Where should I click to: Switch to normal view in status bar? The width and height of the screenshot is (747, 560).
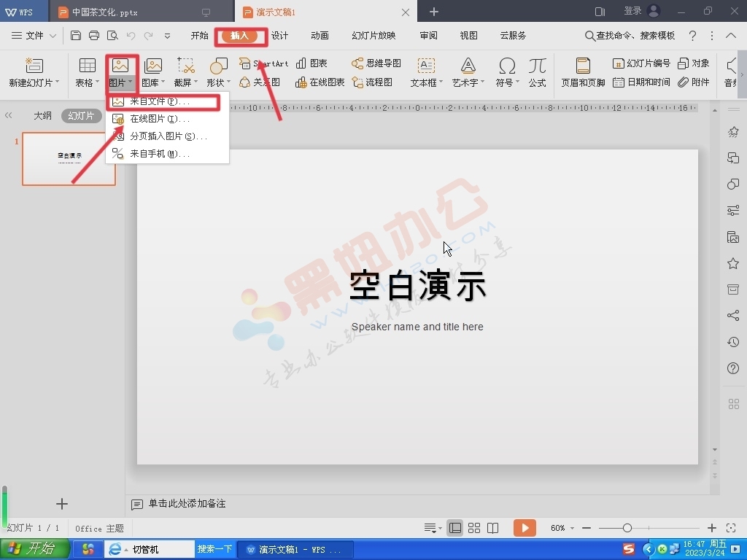455,528
